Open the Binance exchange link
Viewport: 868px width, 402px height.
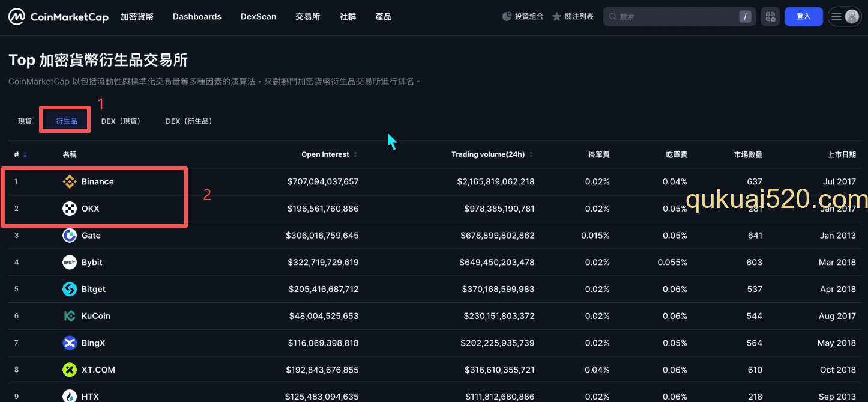98,181
